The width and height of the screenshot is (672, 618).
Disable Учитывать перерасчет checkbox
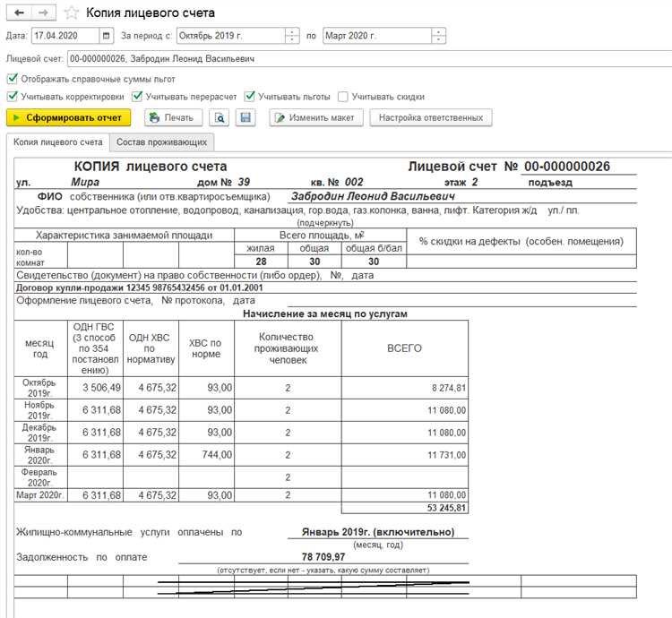pos(137,97)
